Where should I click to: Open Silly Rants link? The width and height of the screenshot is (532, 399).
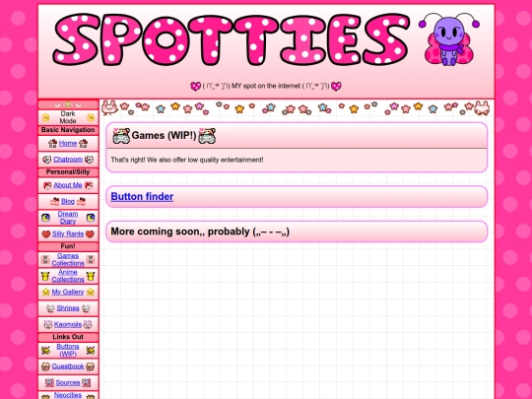(68, 233)
